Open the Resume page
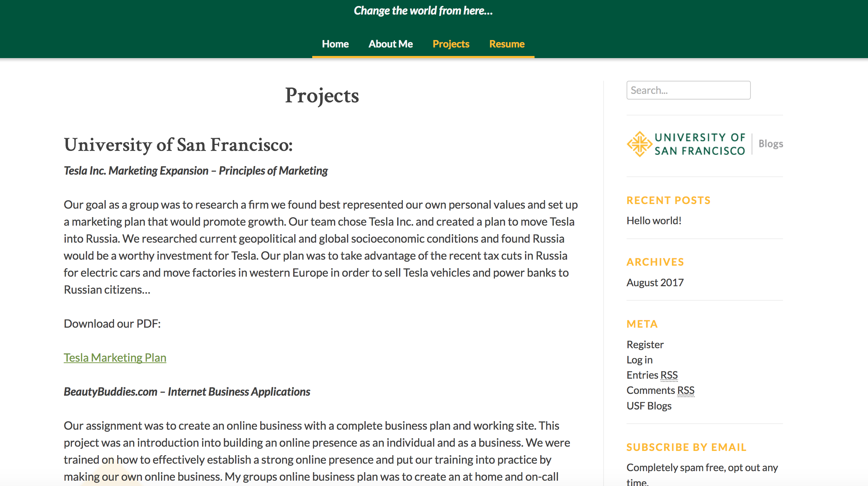The width and height of the screenshot is (868, 486). pos(507,44)
